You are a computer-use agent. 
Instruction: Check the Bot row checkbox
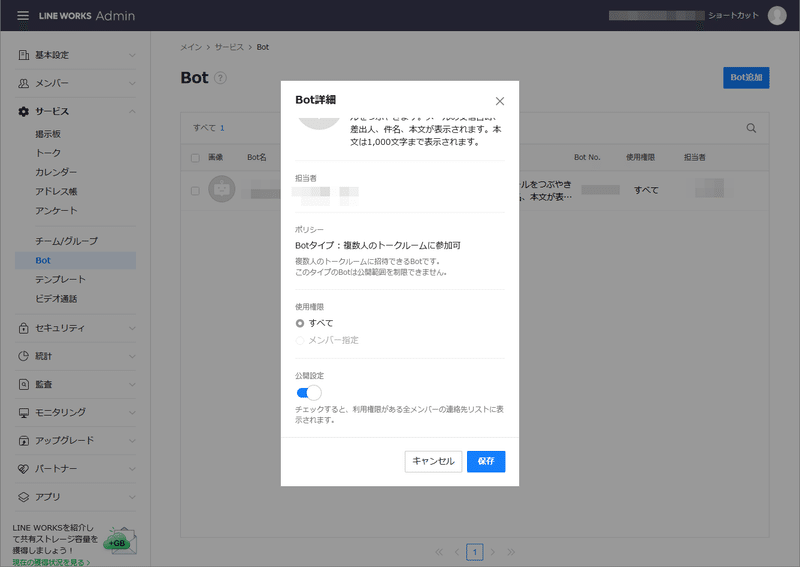195,191
